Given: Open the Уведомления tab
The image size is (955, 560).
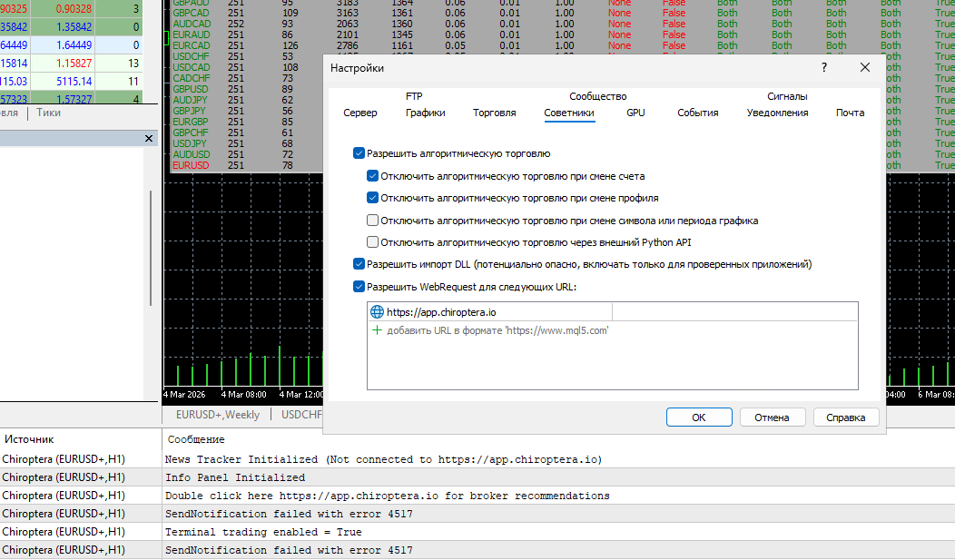Looking at the screenshot, I should [x=778, y=113].
